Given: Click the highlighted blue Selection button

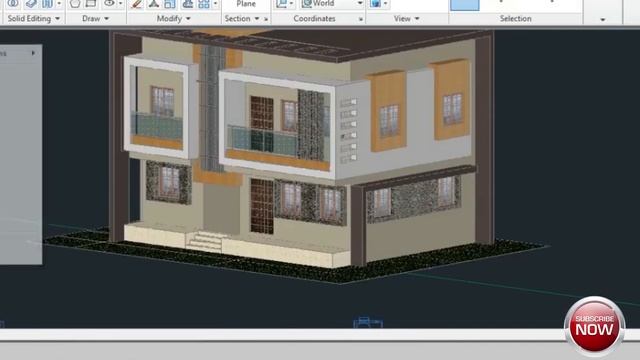Looking at the screenshot, I should coord(464,5).
